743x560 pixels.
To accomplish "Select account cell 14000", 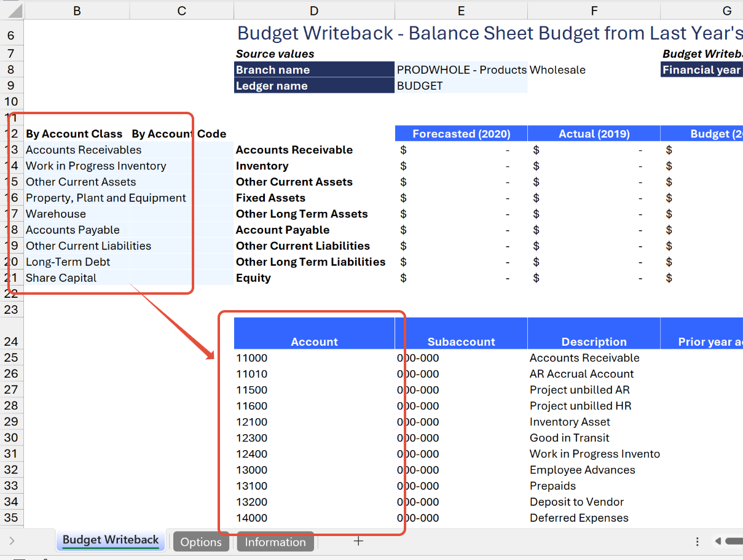I will coord(314,518).
